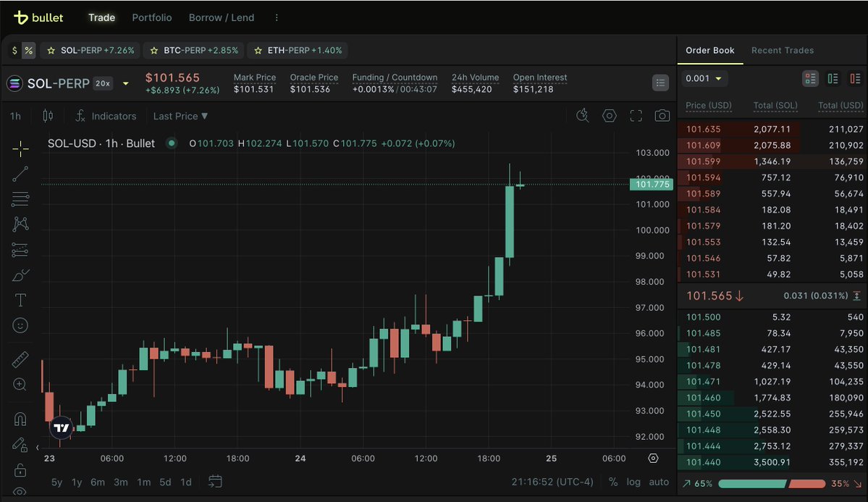Lock all drawing tools
This screenshot has height=502, width=868.
tap(20, 470)
